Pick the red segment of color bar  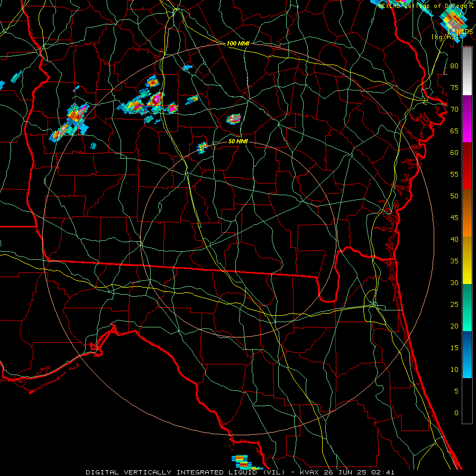coord(467,166)
